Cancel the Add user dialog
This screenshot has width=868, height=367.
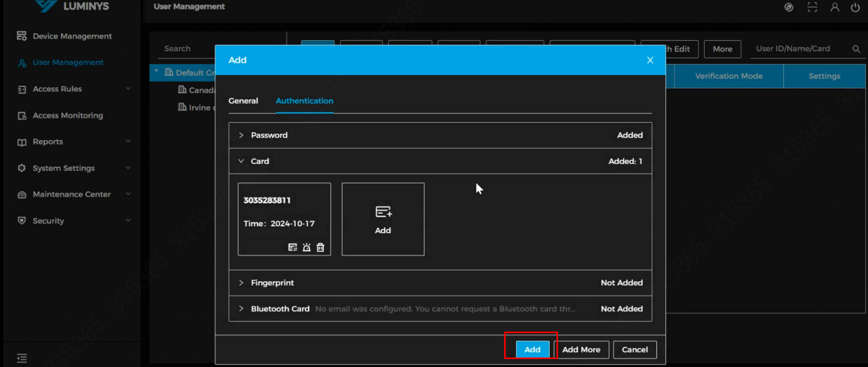pos(635,349)
